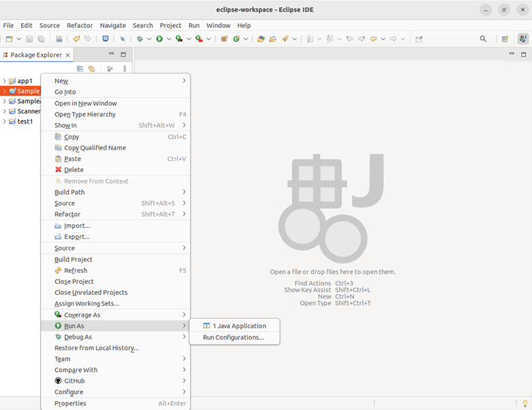The height and width of the screenshot is (410, 532).
Task: Choose Run Configurations... in the submenu
Action: tap(233, 338)
